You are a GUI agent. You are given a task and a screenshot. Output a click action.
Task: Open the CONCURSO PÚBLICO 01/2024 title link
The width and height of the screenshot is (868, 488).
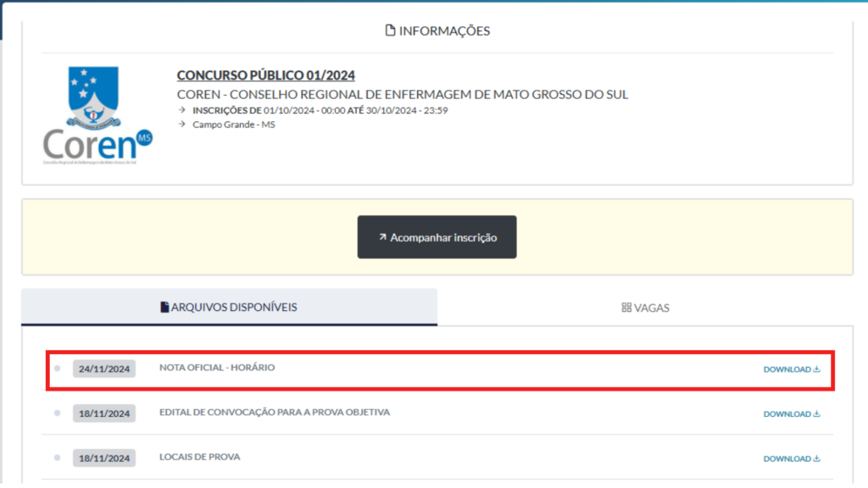tap(265, 75)
